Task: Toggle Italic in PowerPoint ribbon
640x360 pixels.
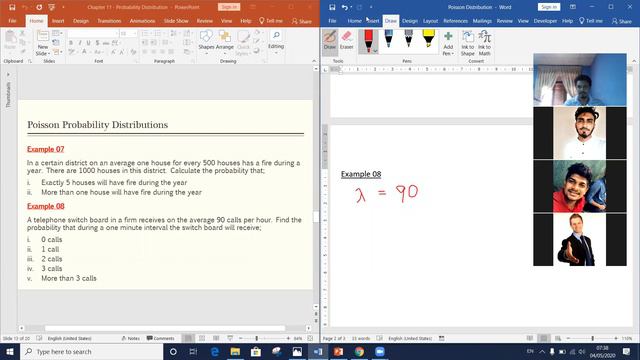Action: point(80,43)
